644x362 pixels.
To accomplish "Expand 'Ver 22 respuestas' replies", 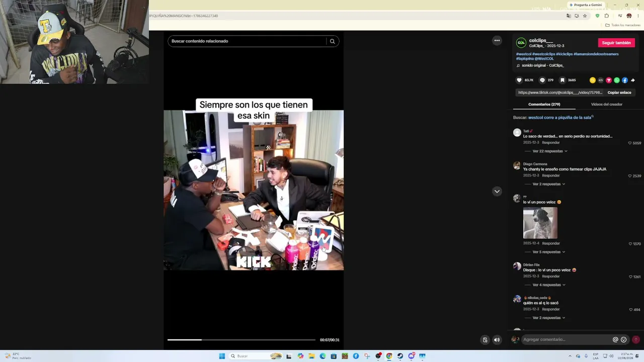I will pyautogui.click(x=550, y=151).
